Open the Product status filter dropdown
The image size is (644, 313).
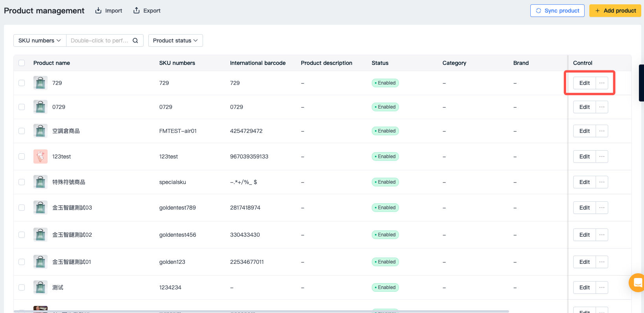175,41
